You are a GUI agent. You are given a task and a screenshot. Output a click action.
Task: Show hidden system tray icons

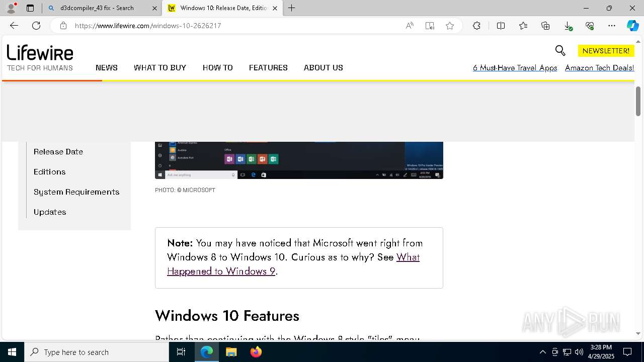(542, 352)
